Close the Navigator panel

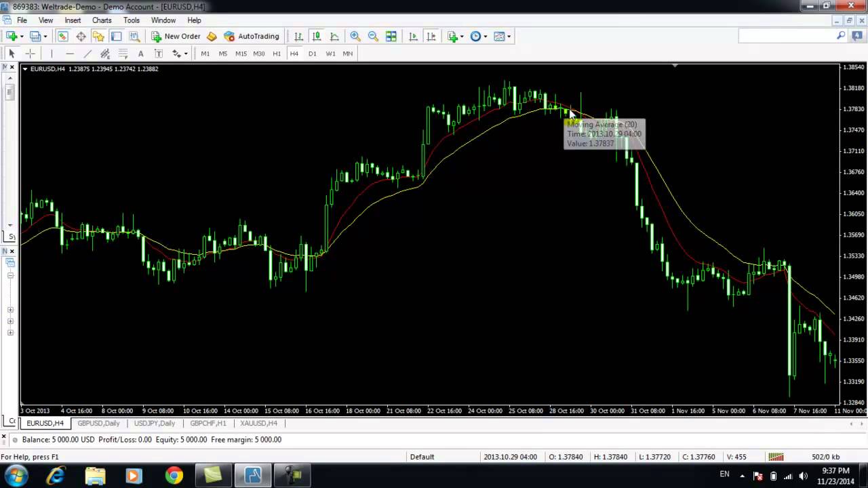(x=12, y=251)
